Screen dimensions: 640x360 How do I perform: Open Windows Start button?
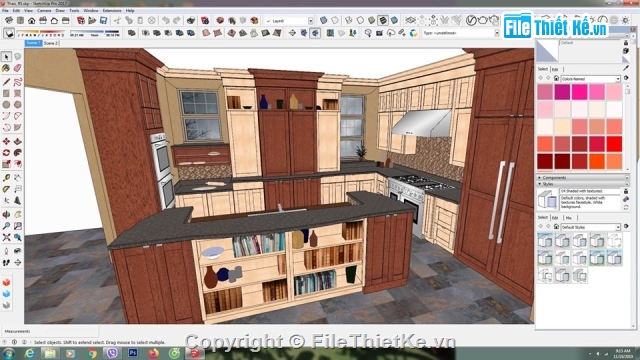[9, 353]
